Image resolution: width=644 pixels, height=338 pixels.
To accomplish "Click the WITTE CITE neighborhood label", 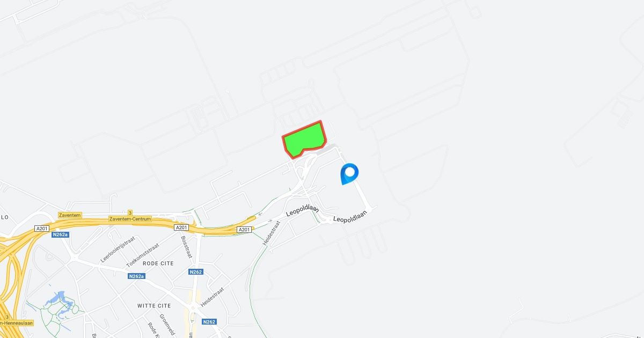I will 154,306.
